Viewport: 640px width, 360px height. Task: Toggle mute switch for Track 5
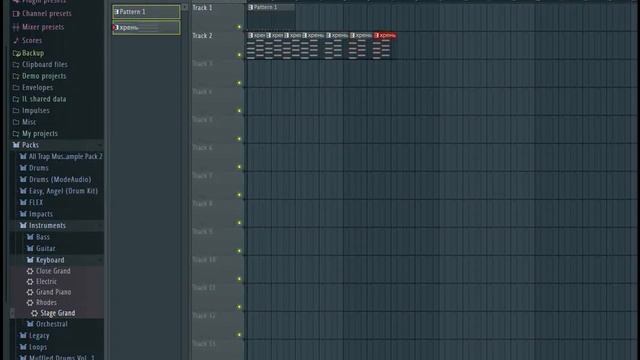(239, 139)
